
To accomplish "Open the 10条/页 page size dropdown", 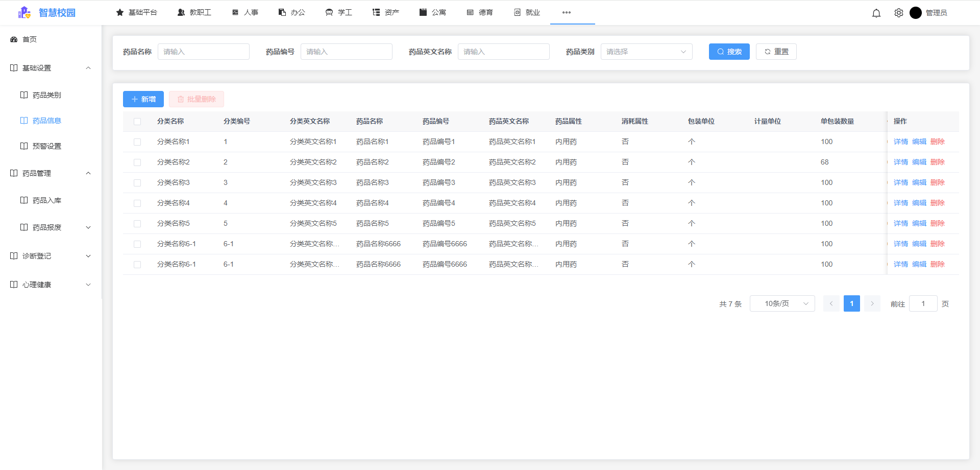I will [x=782, y=303].
